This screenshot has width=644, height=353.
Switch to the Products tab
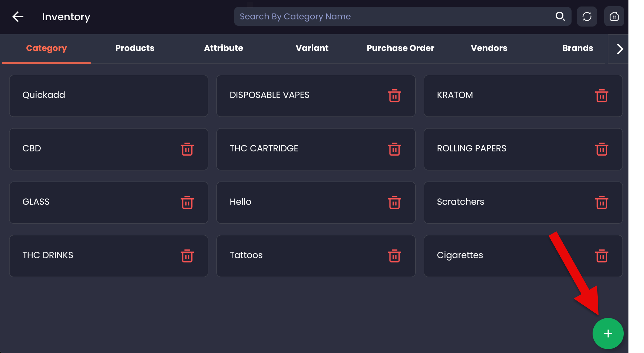135,48
